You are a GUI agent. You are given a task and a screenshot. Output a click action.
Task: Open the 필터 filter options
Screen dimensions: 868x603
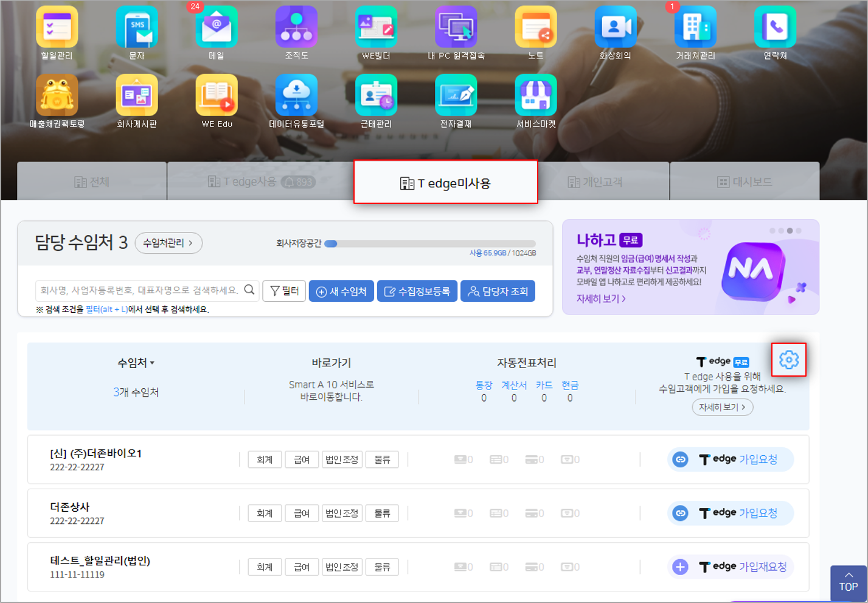point(284,291)
